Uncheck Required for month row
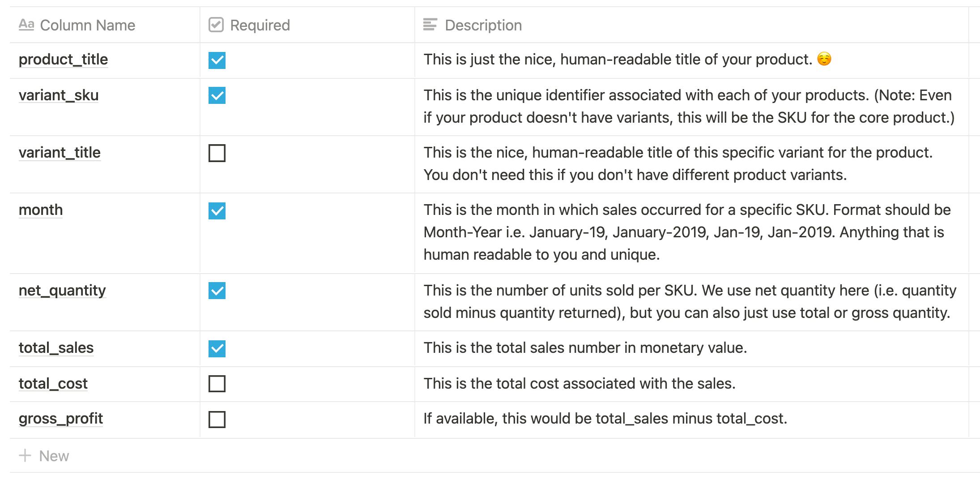980x480 pixels. point(217,211)
